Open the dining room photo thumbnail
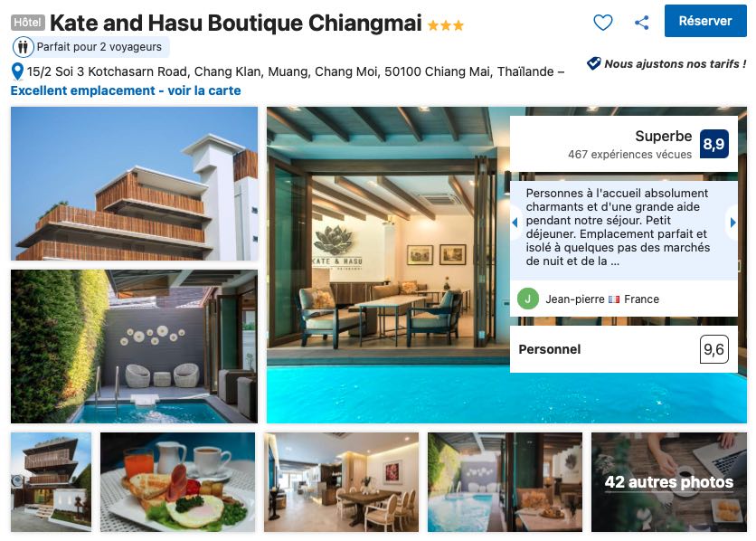 [341, 482]
